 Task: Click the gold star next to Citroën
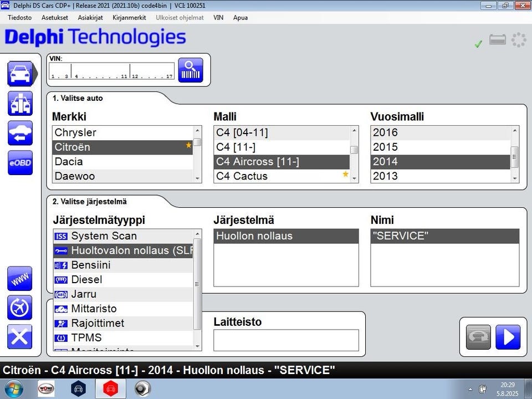[x=188, y=145]
